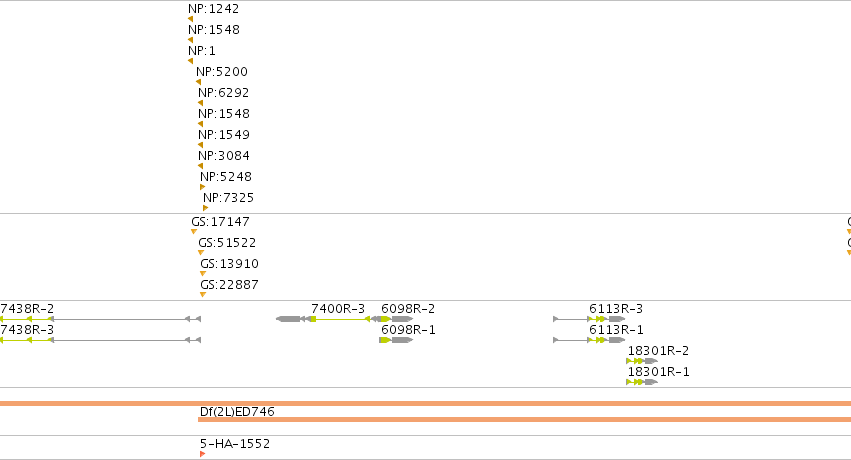This screenshot has width=851, height=460.
Task: Select the Df(2L)ED746 deficiency label
Action: pyautogui.click(x=237, y=412)
